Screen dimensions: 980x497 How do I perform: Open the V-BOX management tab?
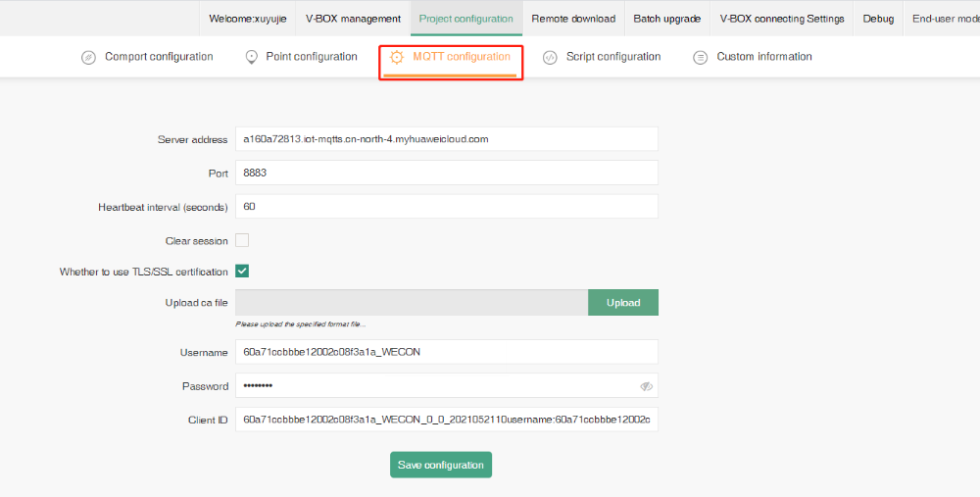(353, 19)
